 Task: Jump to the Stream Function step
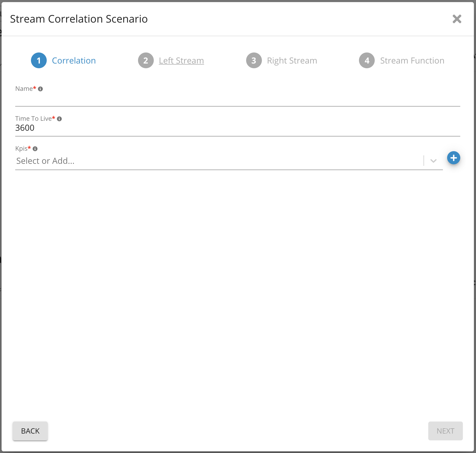[x=412, y=61]
